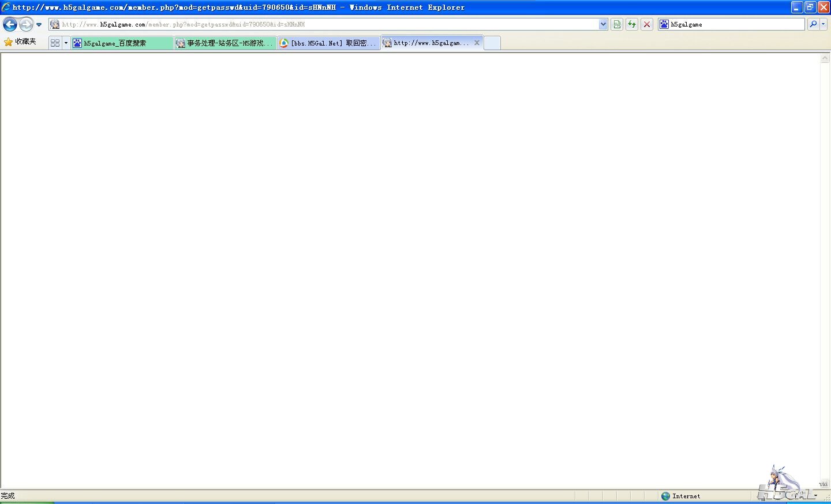Click the Quick Tabs grid icon

click(x=55, y=43)
